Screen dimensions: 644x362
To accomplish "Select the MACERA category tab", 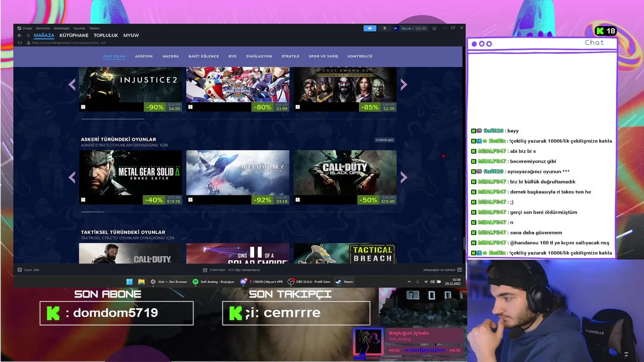I will click(171, 56).
